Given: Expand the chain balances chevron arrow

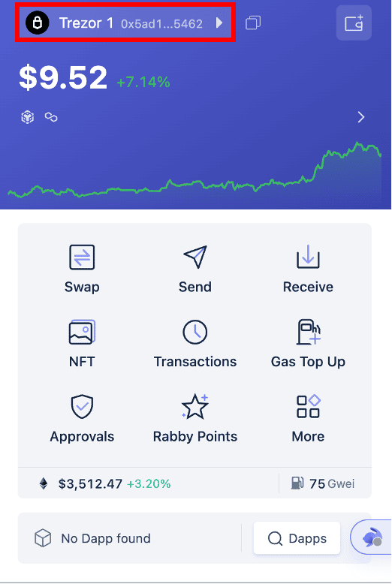Looking at the screenshot, I should click(360, 117).
